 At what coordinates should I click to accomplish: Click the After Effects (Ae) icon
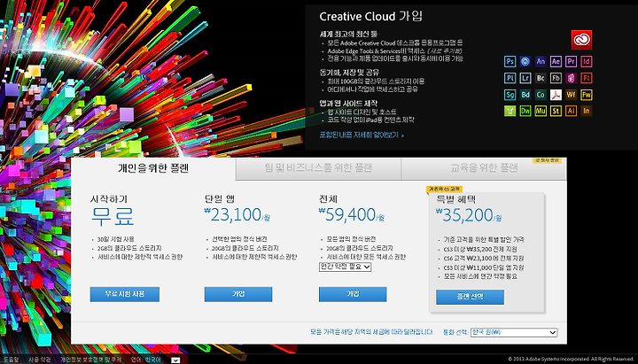pyautogui.click(x=556, y=61)
